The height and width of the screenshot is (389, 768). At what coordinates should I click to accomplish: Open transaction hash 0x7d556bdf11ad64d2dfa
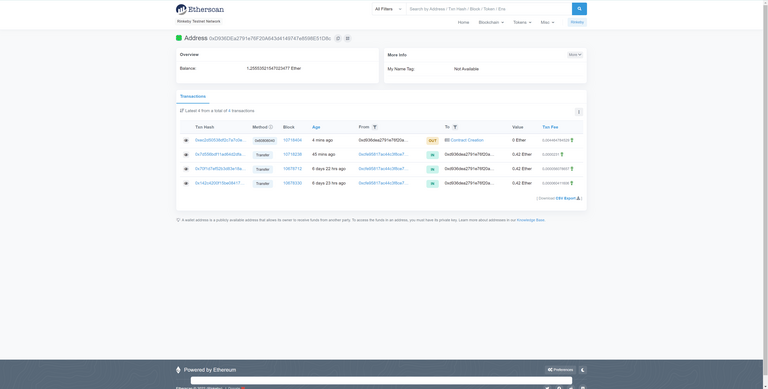pos(220,154)
